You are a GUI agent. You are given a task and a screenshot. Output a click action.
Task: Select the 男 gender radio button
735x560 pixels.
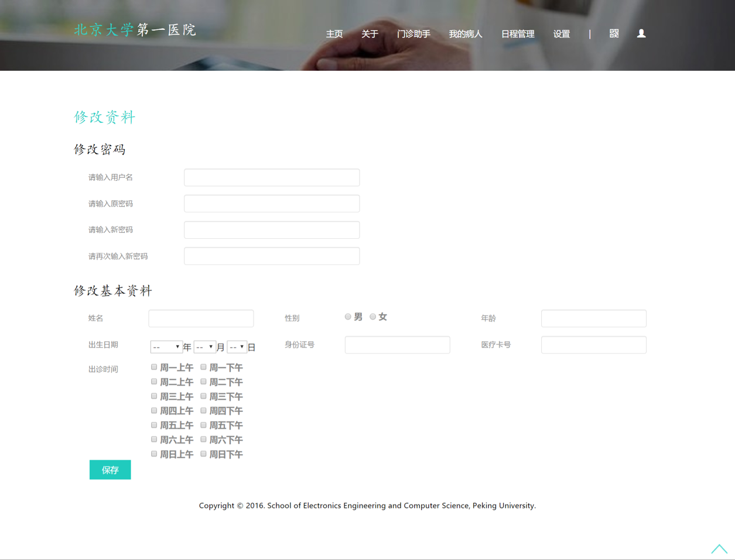coord(348,317)
